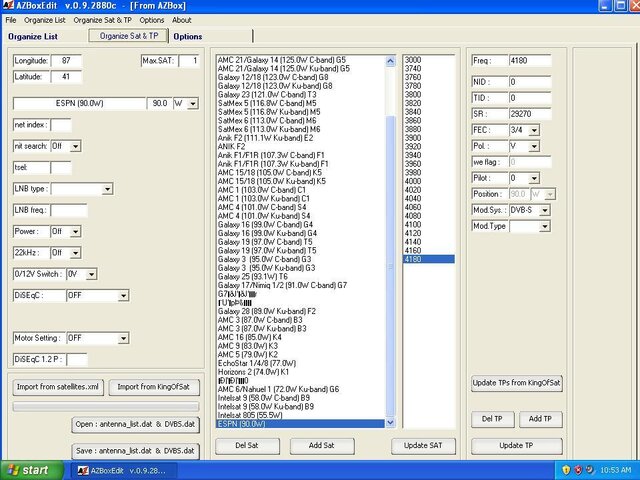Switch to the Organize Sat & TP tab
The height and width of the screenshot is (480, 640).
pyautogui.click(x=129, y=36)
